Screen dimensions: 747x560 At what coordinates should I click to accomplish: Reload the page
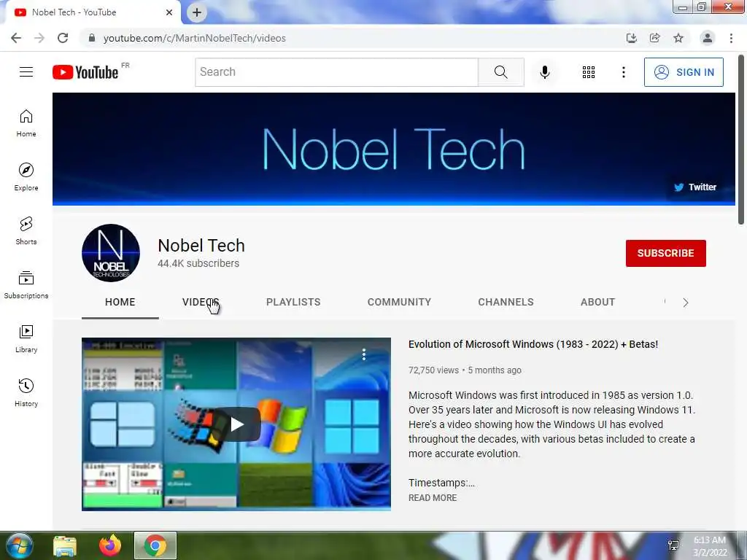pyautogui.click(x=63, y=38)
